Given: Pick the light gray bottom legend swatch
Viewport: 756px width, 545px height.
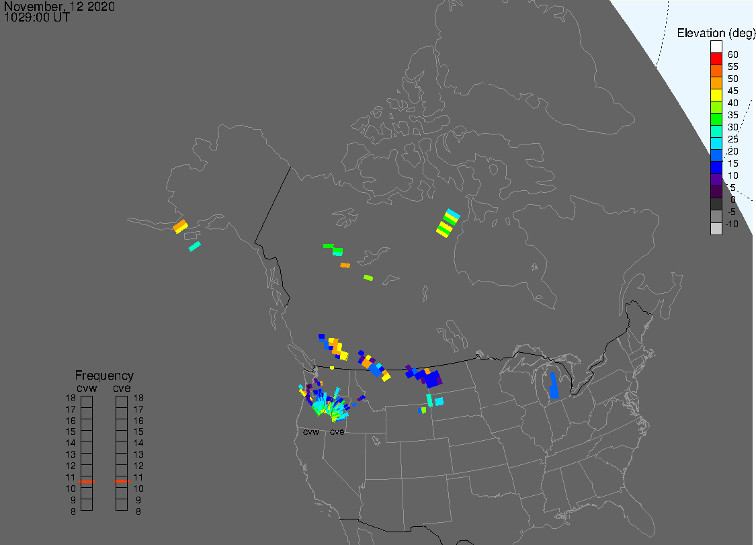Looking at the screenshot, I should pyautogui.click(x=716, y=228).
